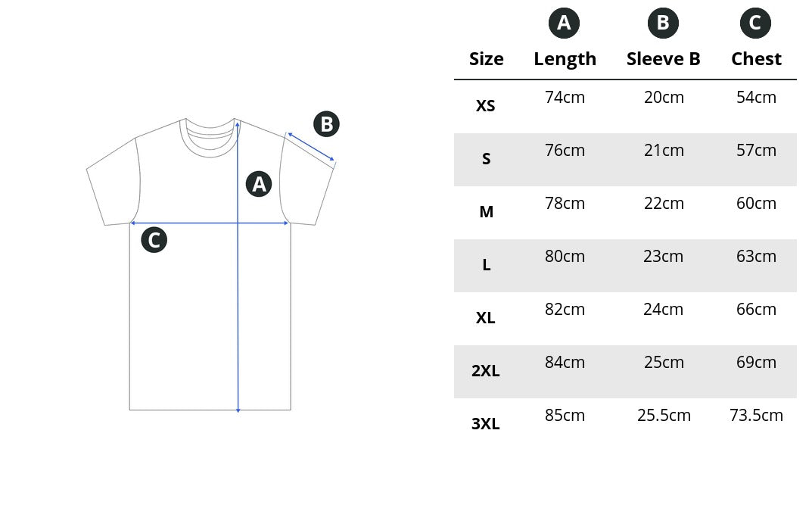The image size is (812, 530).
Task: Select the Size column header
Action: coord(486,59)
